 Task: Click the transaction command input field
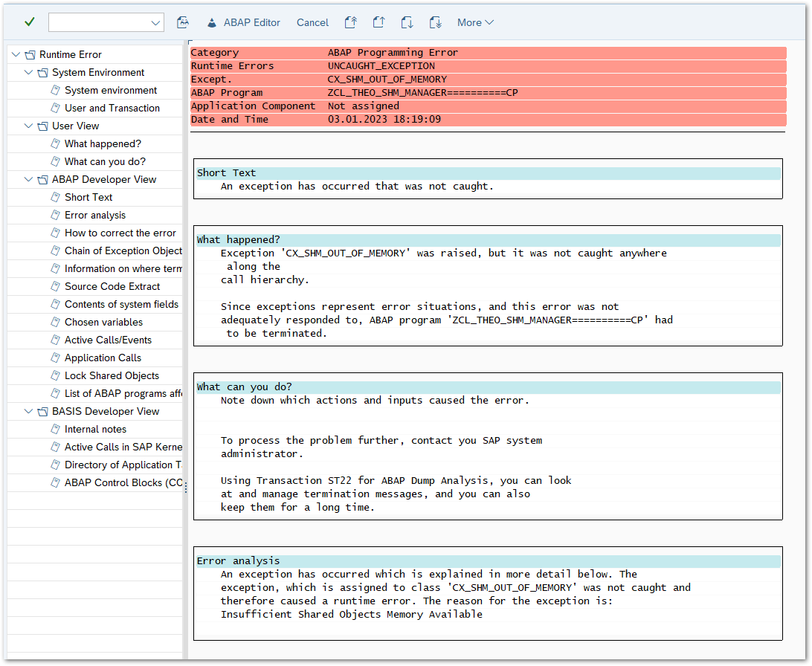point(98,22)
